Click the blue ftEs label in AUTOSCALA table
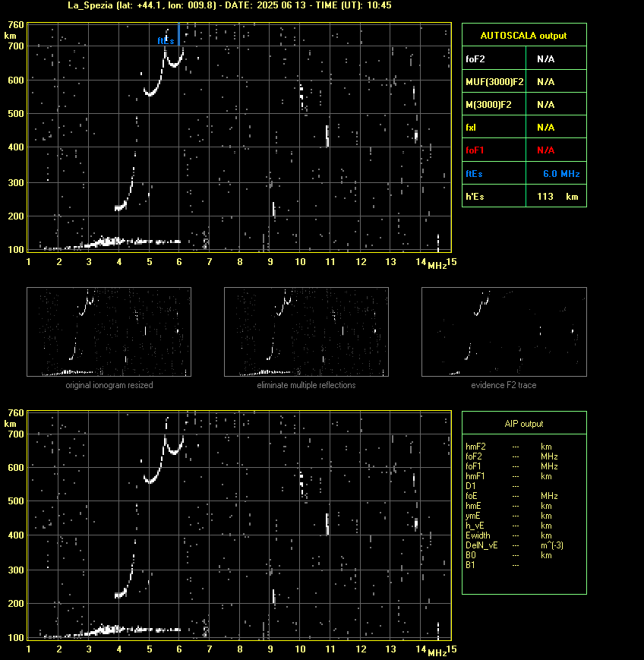644x660 pixels. (474, 174)
